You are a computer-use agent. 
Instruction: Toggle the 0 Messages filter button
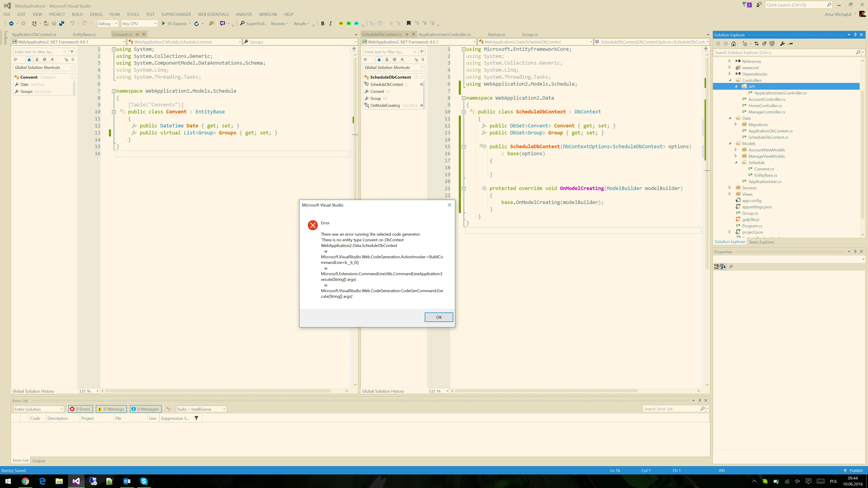coord(145,409)
